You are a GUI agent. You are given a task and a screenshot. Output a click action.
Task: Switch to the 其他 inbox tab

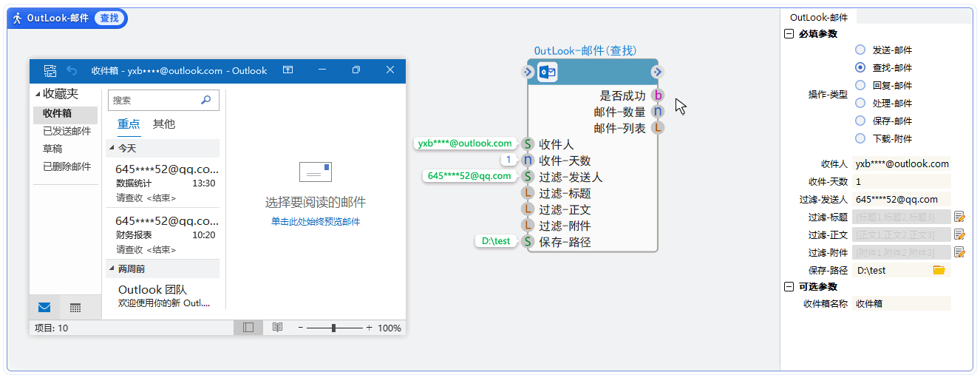(x=163, y=124)
